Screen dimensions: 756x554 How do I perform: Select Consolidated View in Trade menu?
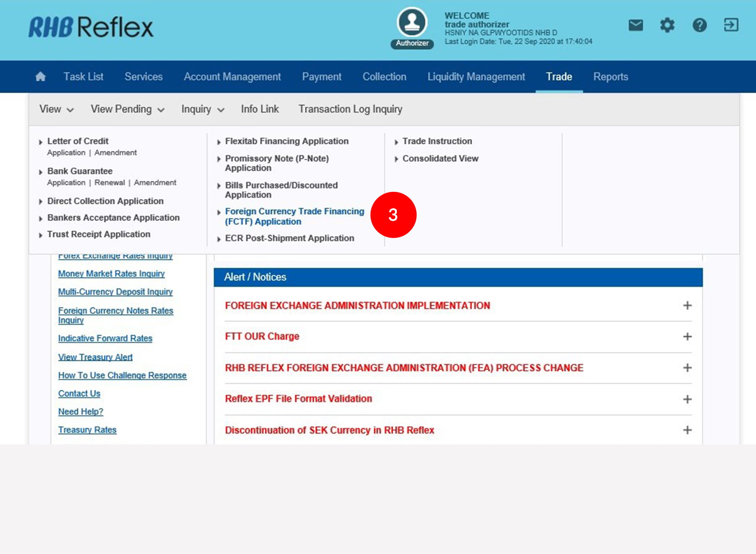pyautogui.click(x=440, y=159)
